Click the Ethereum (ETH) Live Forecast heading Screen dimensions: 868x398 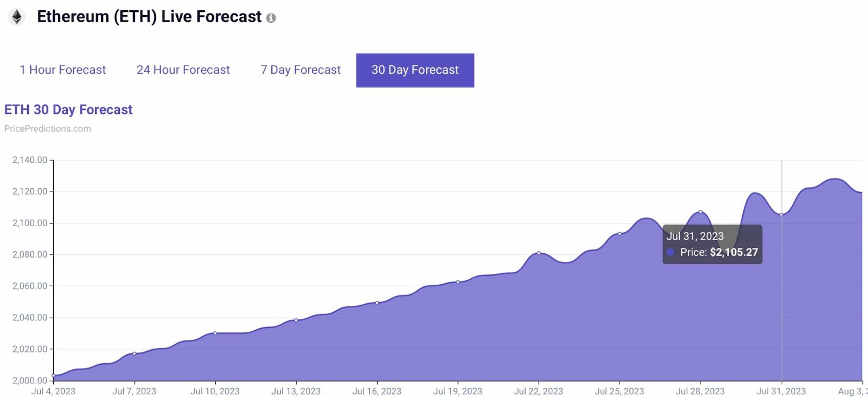coord(149,17)
